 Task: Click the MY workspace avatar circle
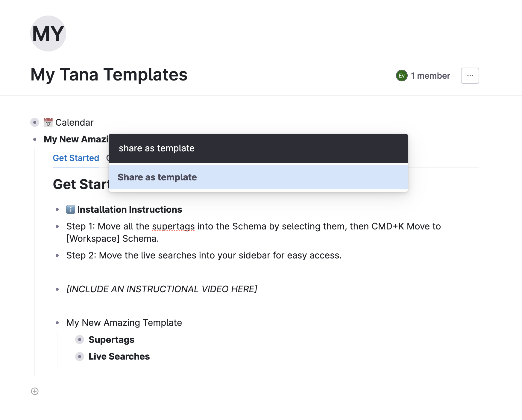[x=48, y=34]
